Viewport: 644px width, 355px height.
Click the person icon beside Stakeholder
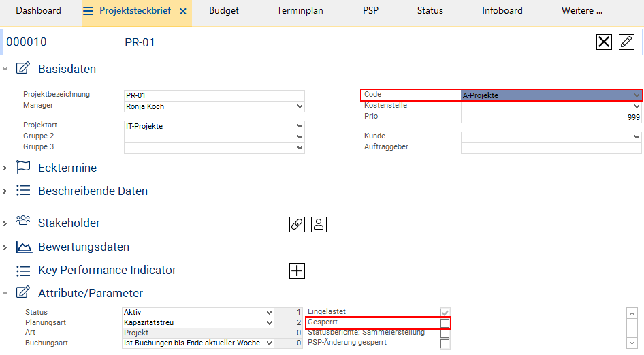point(319,224)
